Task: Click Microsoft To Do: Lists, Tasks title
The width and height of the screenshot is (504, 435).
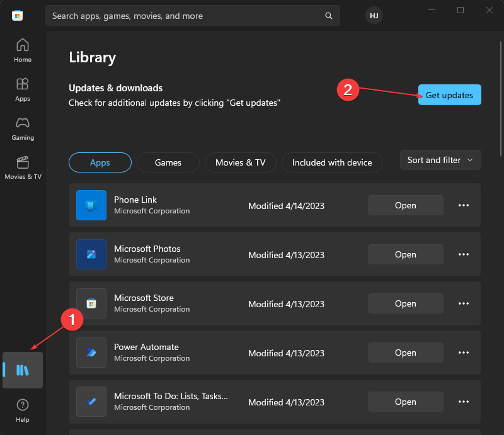Action: 171,396
